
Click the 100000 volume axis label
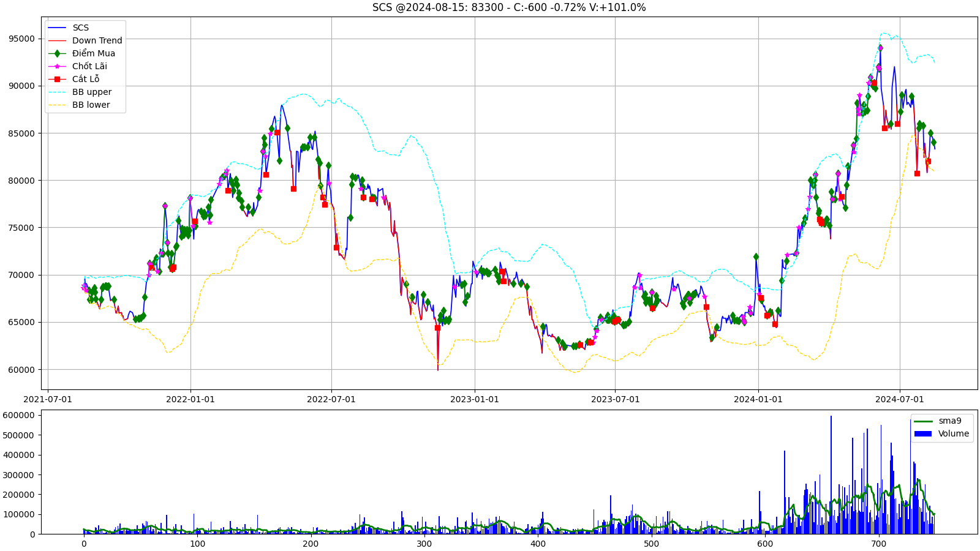click(20, 514)
